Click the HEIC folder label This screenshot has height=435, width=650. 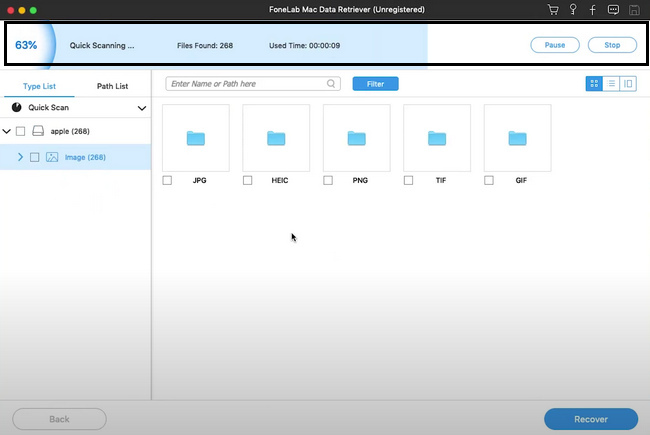click(280, 180)
